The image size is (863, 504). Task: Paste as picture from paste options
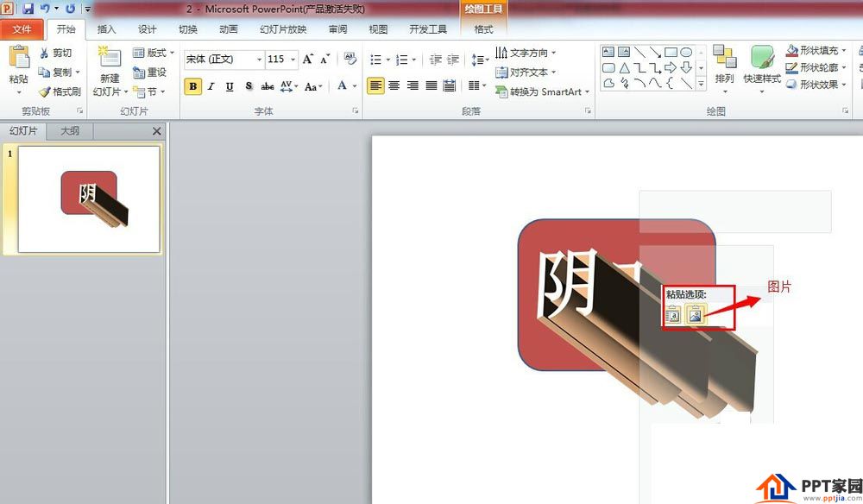[695, 315]
